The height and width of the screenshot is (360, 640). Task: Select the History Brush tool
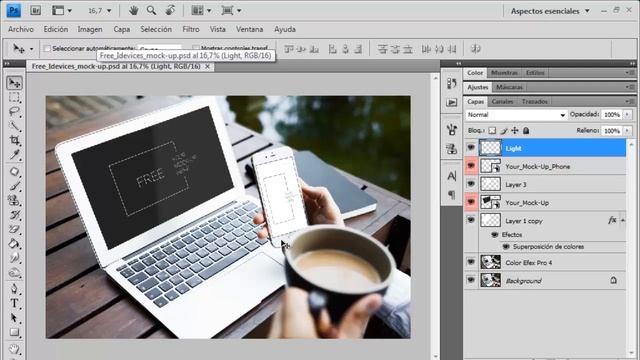pos(14,215)
